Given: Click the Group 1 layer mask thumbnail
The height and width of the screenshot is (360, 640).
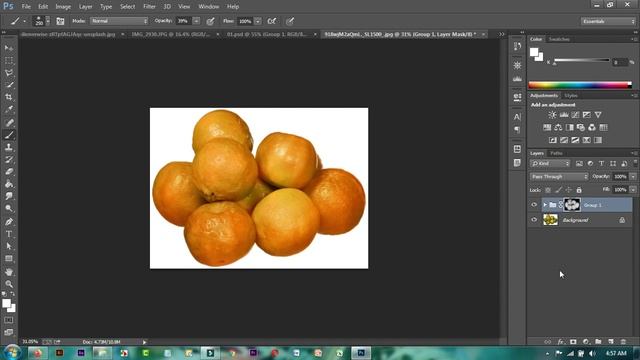Looking at the screenshot, I should pyautogui.click(x=572, y=205).
